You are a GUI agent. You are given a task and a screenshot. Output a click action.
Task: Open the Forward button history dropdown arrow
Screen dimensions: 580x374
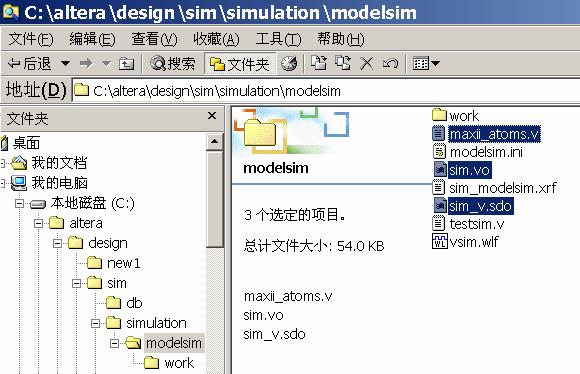coord(107,64)
